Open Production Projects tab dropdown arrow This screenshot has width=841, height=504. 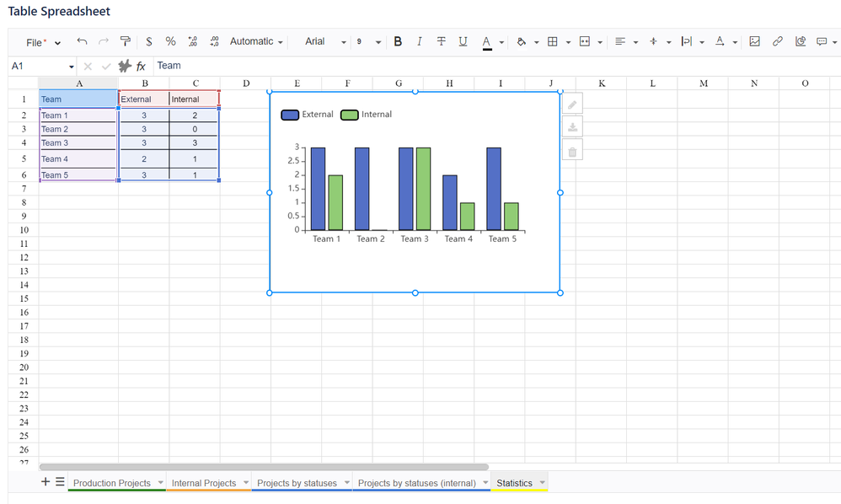click(x=160, y=483)
